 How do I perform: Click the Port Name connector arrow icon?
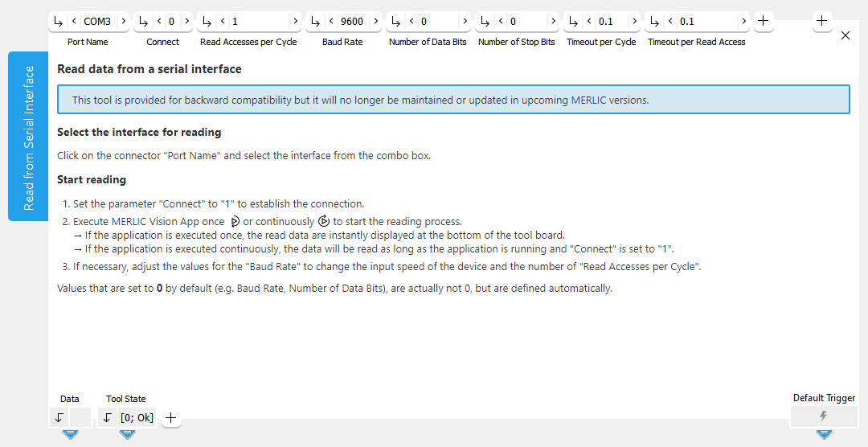pyautogui.click(x=59, y=22)
